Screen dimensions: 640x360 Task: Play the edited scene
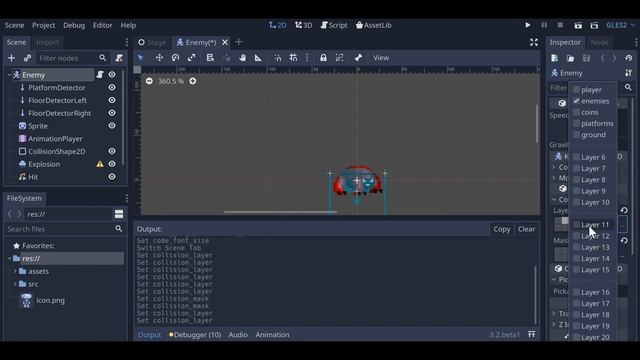(578, 25)
